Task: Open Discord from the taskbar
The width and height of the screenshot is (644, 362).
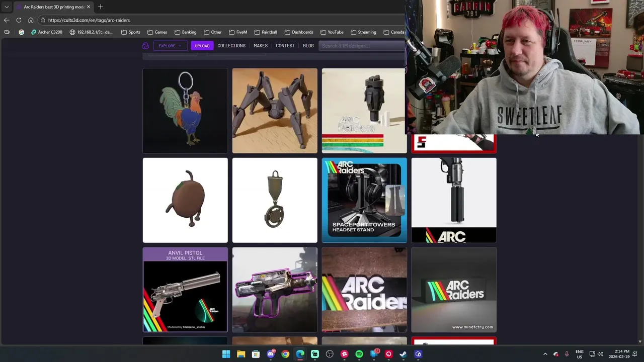Action: click(271, 354)
